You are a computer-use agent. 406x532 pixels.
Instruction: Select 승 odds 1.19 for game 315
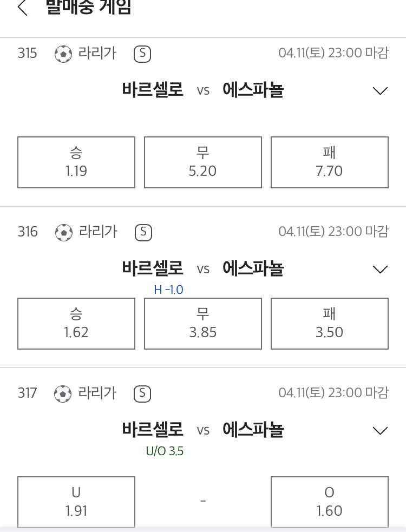tap(76, 162)
